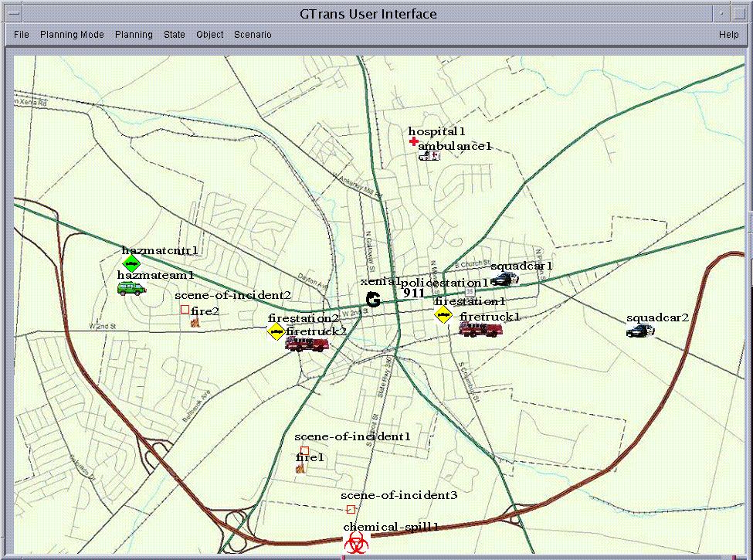753x560 pixels.
Task: Select the hazmateam1 green van icon
Action: 131,288
